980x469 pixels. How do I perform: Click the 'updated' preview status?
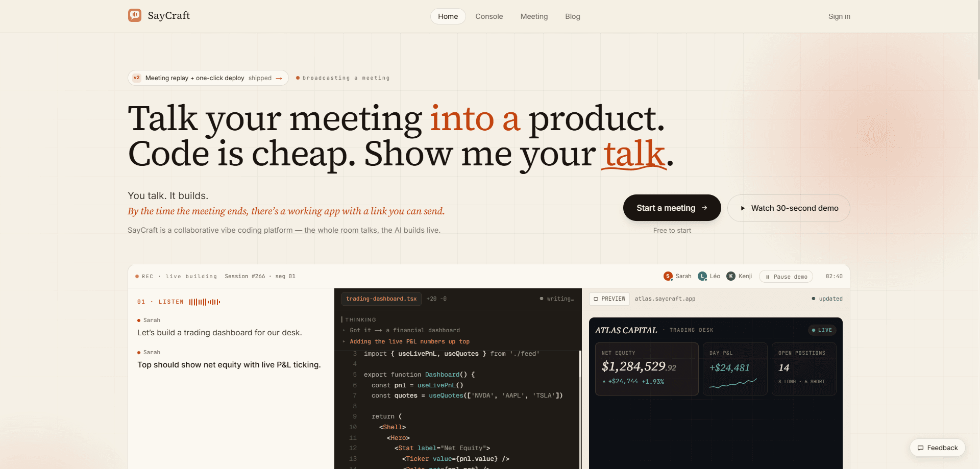pyautogui.click(x=827, y=299)
